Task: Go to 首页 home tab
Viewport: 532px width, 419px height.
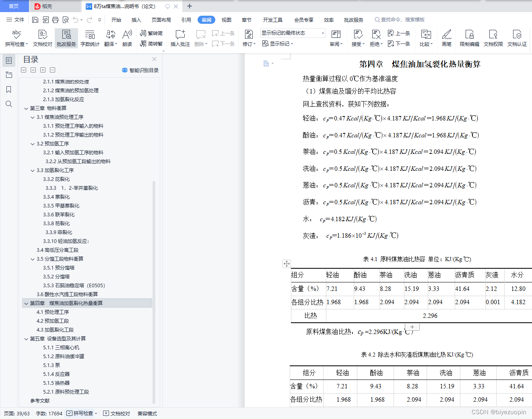Action: click(14, 6)
